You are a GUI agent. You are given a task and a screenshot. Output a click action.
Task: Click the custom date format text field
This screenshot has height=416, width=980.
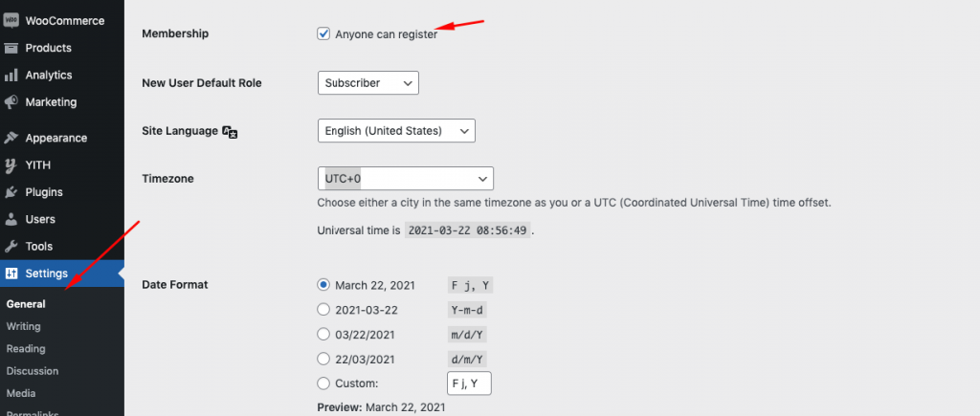coord(469,384)
